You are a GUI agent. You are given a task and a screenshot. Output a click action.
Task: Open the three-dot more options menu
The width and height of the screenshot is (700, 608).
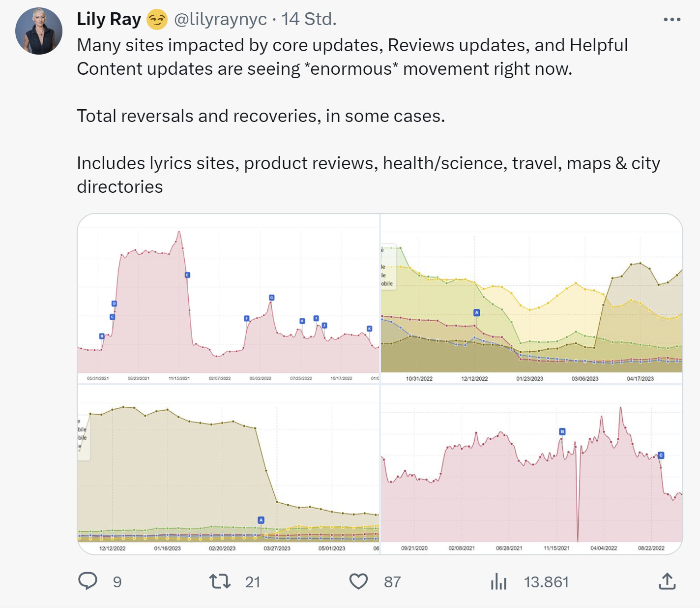pyautogui.click(x=672, y=20)
